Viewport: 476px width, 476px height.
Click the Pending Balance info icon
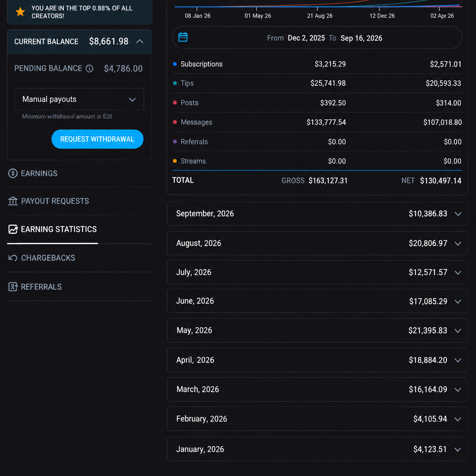point(90,68)
